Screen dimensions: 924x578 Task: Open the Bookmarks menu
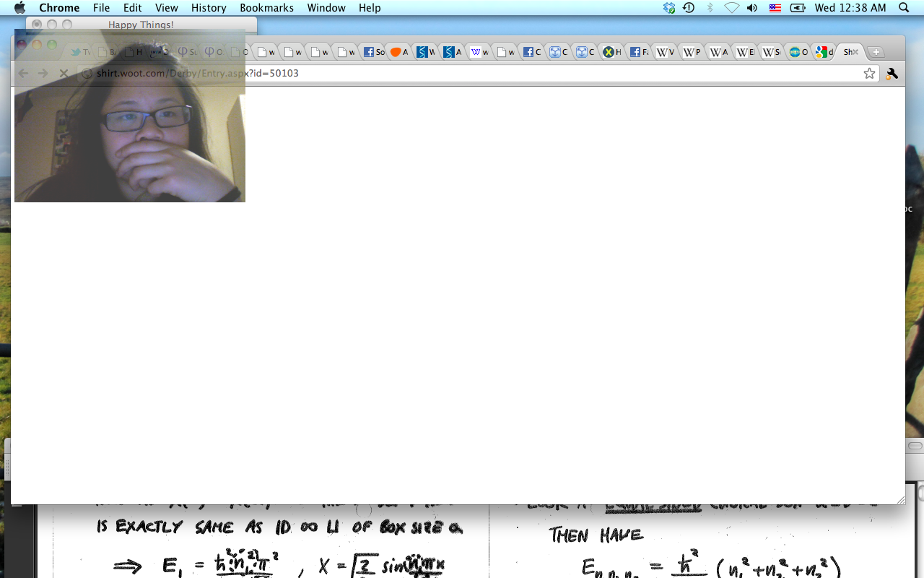(x=266, y=8)
